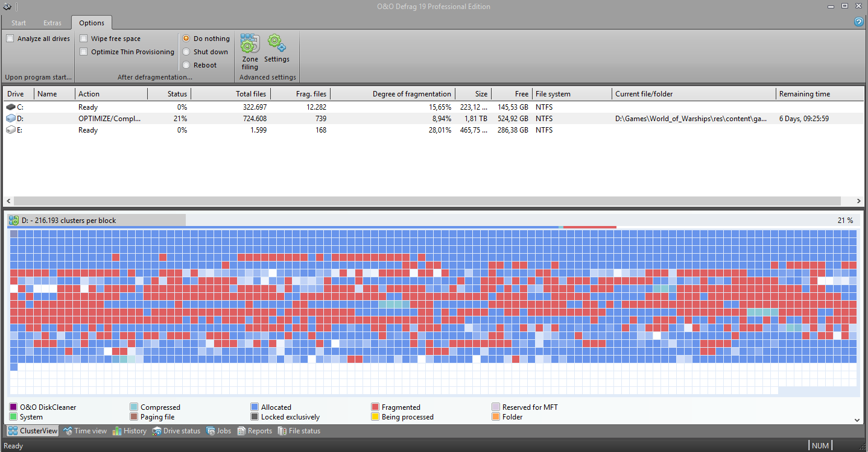Open the File status tab
Screen dimensions: 868x452
click(299, 431)
